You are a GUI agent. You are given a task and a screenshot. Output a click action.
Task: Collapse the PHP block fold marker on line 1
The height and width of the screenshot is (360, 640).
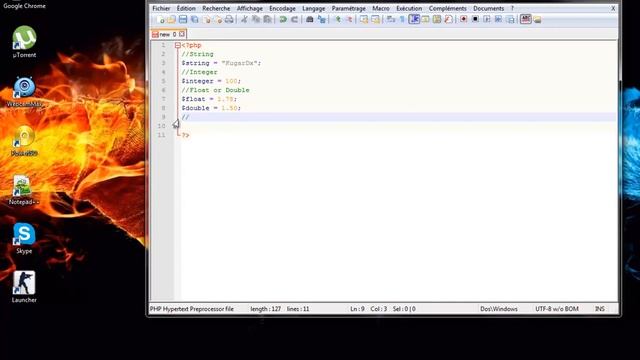pos(178,45)
